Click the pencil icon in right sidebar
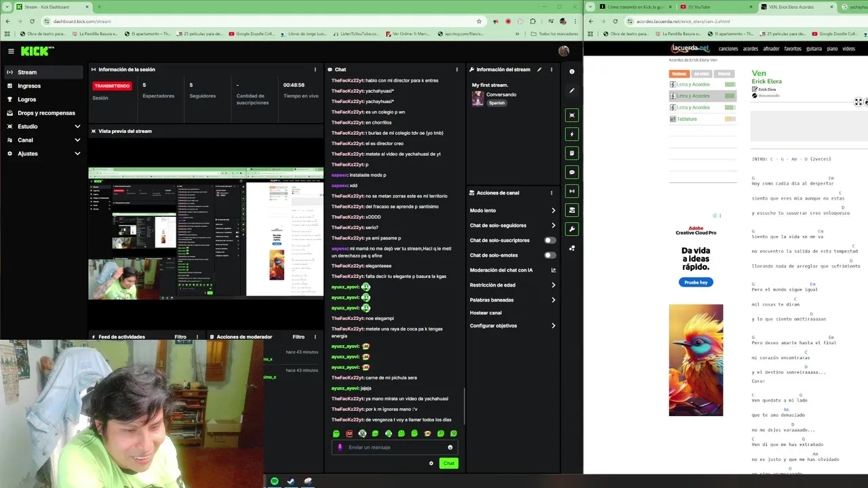The height and width of the screenshot is (488, 868). pos(572,90)
